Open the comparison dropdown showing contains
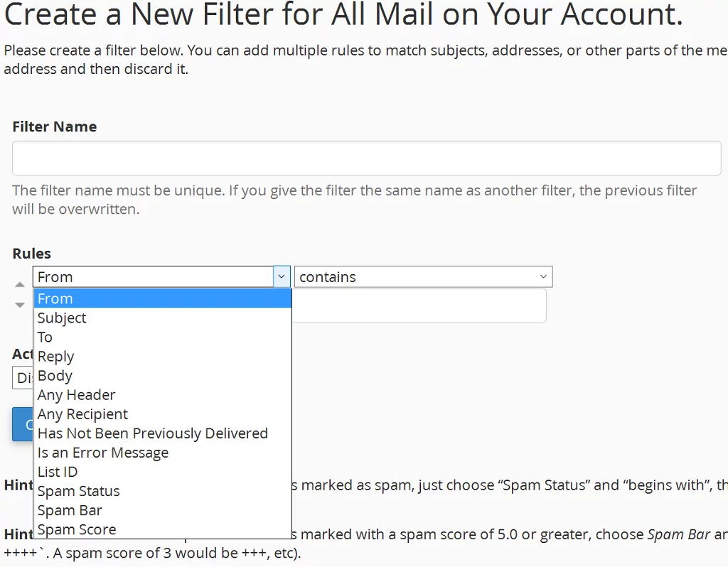The height and width of the screenshot is (567, 728). (x=423, y=276)
